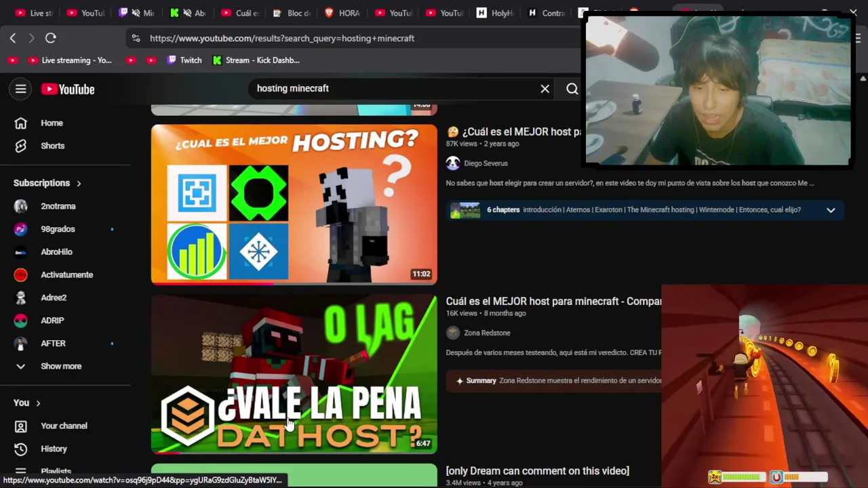Screen dimensions: 868x488
Task: Open History icon in the sidebar
Action: point(21,449)
